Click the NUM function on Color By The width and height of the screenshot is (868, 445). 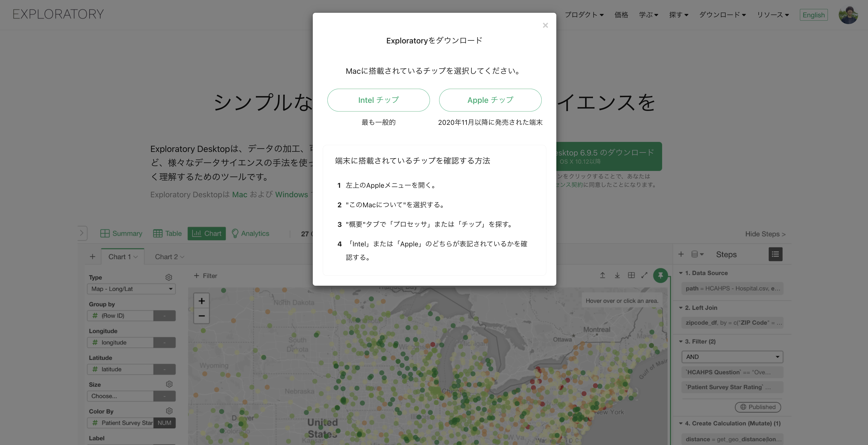coord(164,423)
